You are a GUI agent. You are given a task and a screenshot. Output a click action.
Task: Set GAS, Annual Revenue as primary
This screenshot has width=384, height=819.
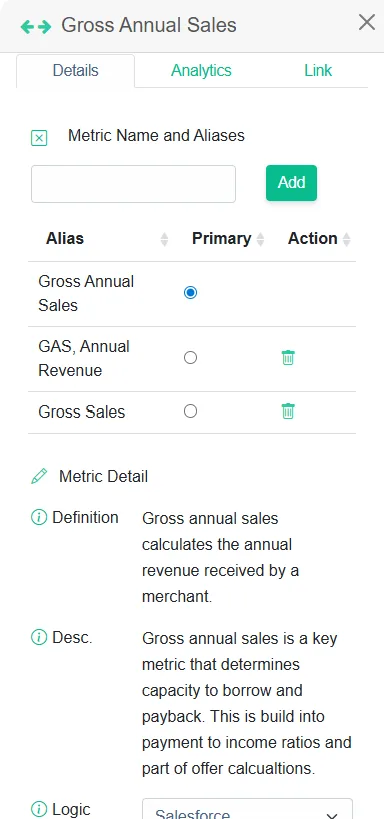point(191,358)
